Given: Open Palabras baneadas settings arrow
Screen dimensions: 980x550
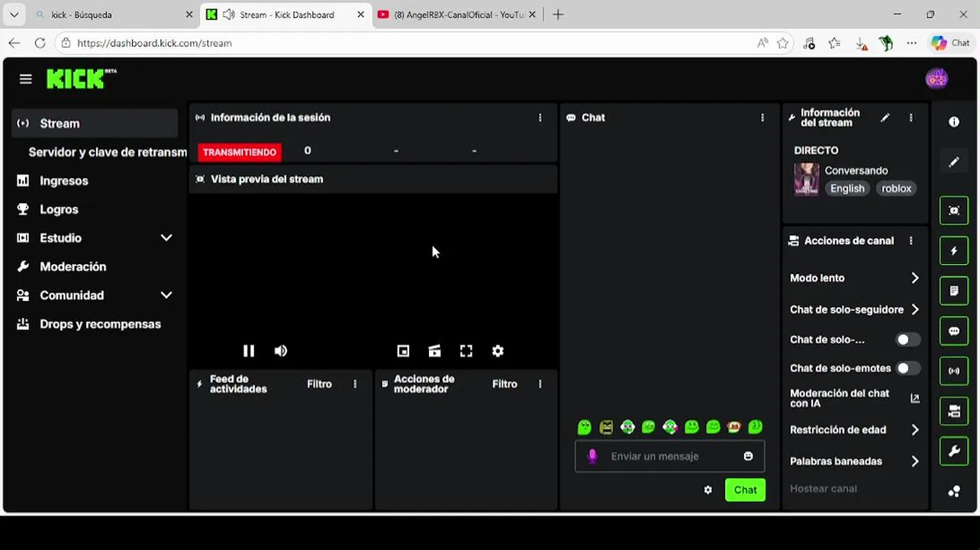Looking at the screenshot, I should (x=914, y=461).
